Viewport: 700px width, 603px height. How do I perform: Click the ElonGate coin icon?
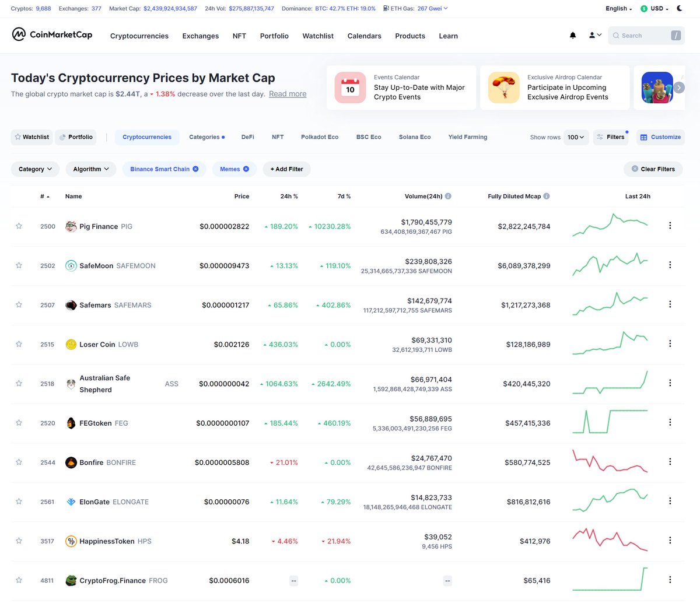point(71,502)
